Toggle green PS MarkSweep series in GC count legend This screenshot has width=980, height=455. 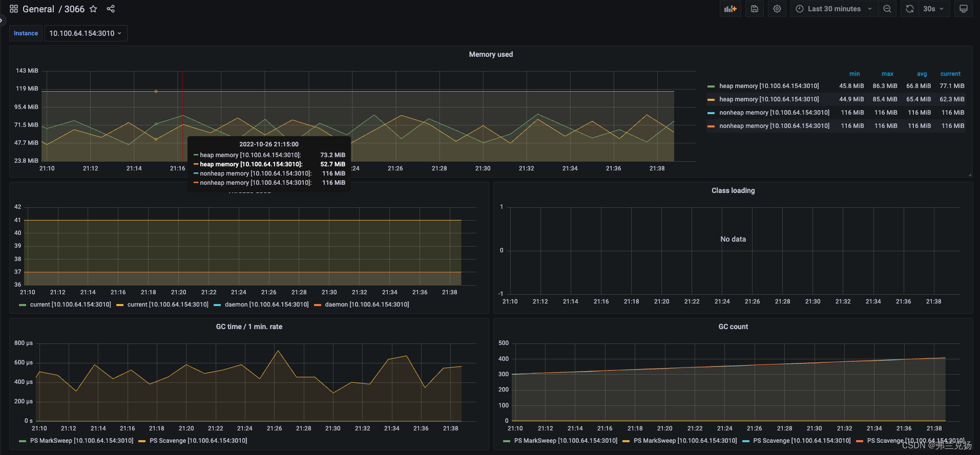(566, 441)
